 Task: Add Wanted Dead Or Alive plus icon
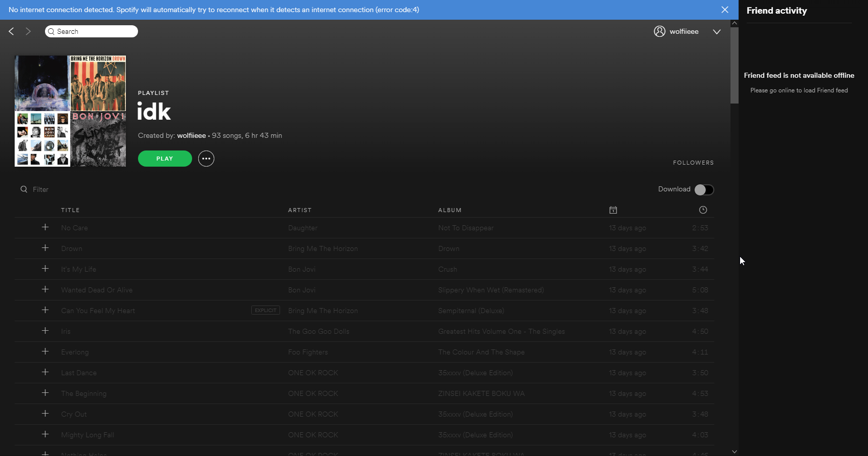click(x=45, y=289)
